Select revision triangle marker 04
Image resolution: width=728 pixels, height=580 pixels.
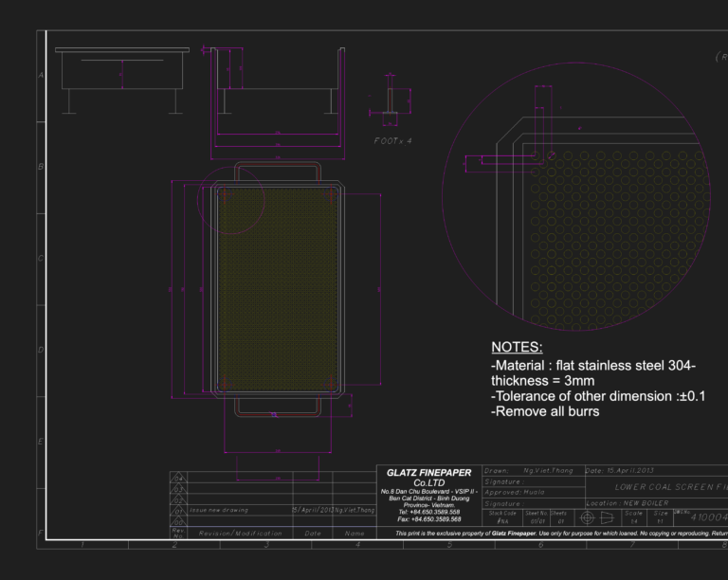[x=179, y=478]
